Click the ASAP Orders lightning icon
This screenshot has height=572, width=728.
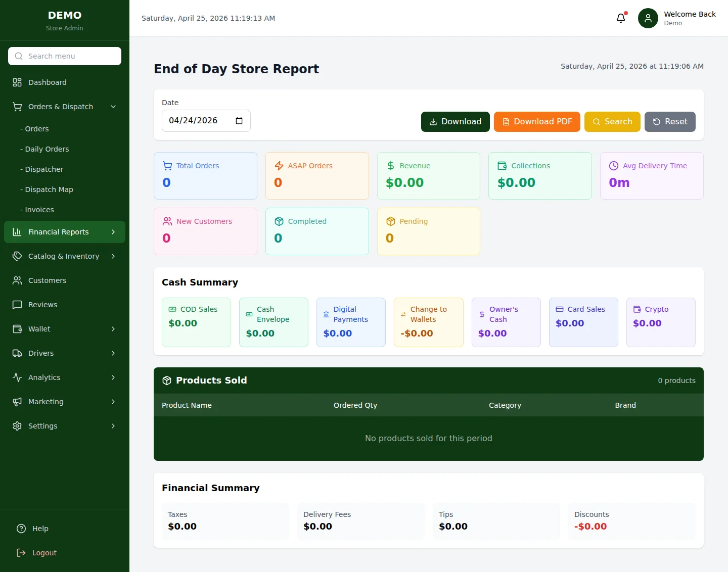[x=279, y=166]
